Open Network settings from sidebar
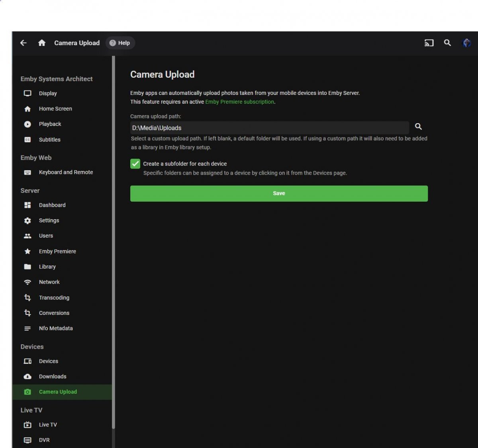 pyautogui.click(x=49, y=282)
